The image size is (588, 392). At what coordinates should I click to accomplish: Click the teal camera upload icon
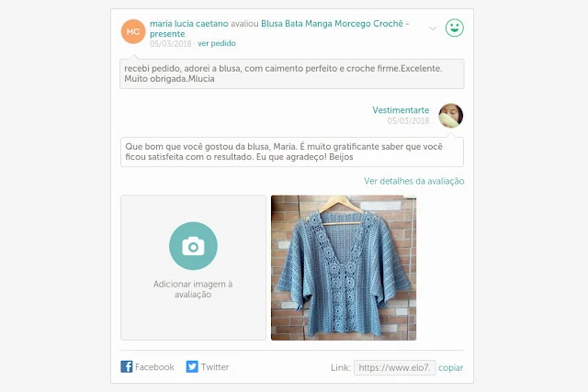pos(193,246)
